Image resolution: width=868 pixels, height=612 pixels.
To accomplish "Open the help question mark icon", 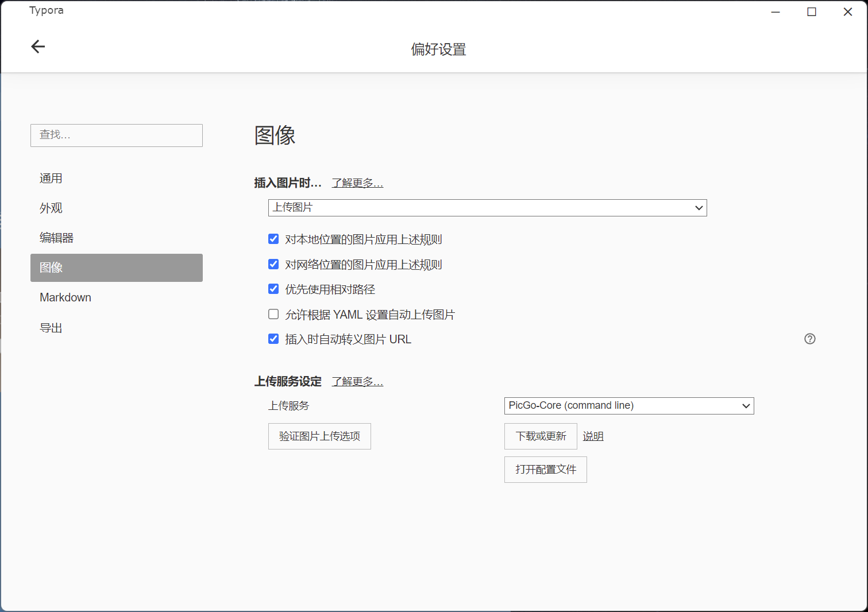I will click(x=810, y=339).
